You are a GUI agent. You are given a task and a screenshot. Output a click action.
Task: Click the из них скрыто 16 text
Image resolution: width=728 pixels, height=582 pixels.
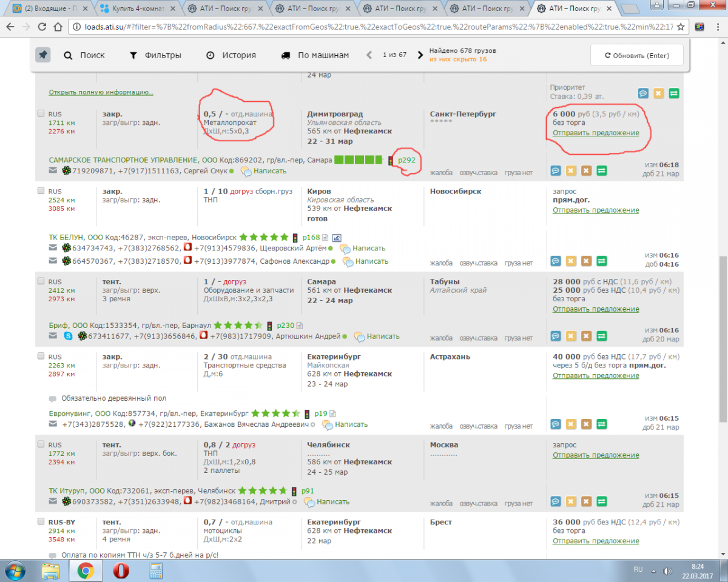click(458, 59)
